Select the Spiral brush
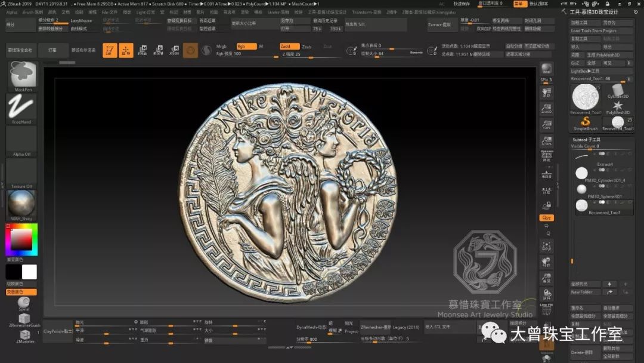 tap(24, 303)
